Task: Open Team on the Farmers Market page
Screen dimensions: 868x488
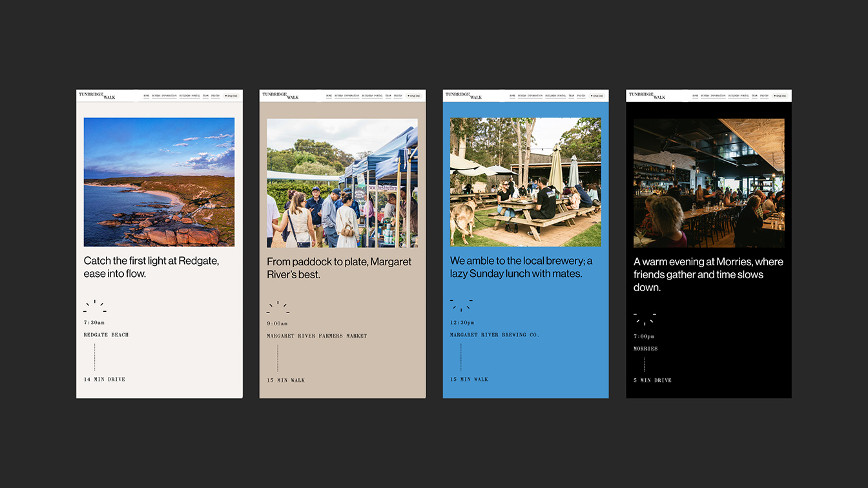Action: tap(388, 96)
